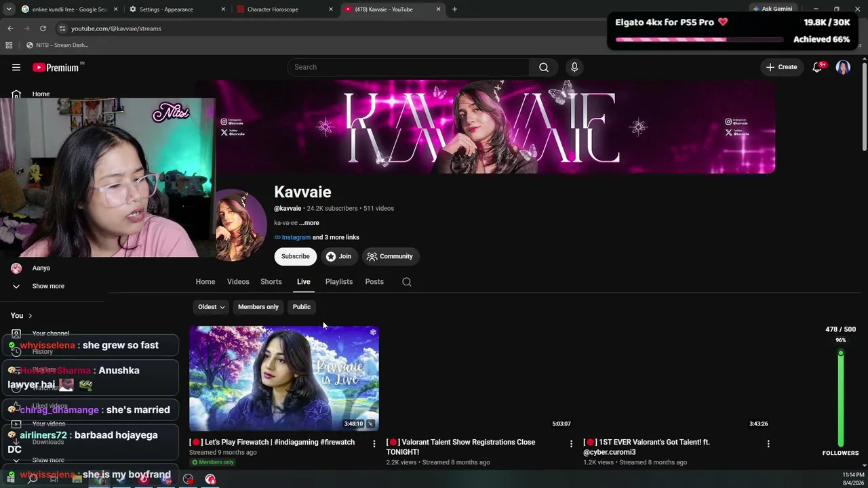
Task: Open the Community button
Action: (391, 256)
